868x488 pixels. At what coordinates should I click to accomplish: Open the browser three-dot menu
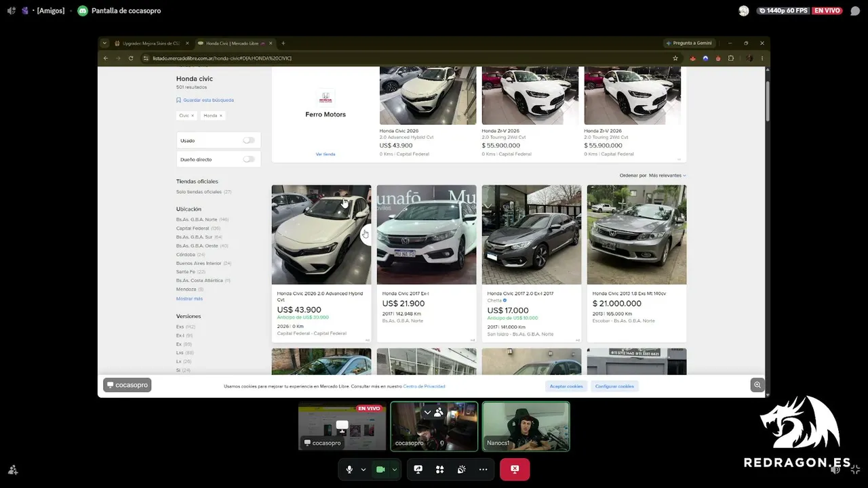point(762,58)
